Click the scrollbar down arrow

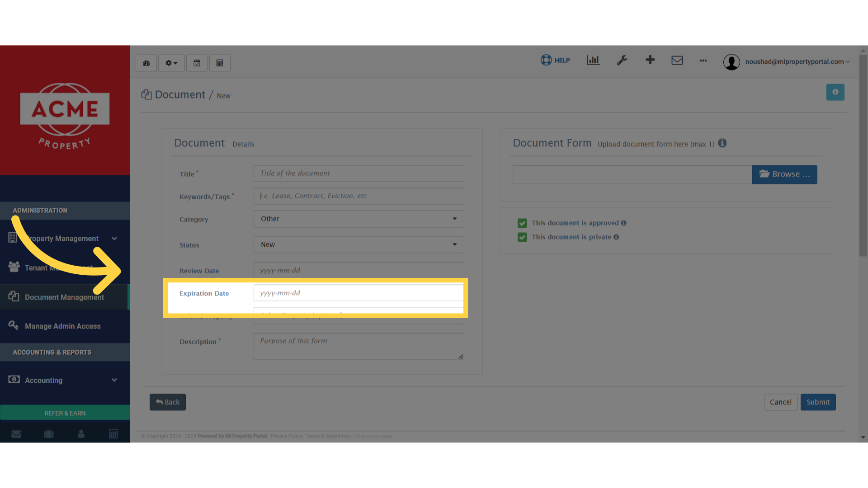point(863,437)
